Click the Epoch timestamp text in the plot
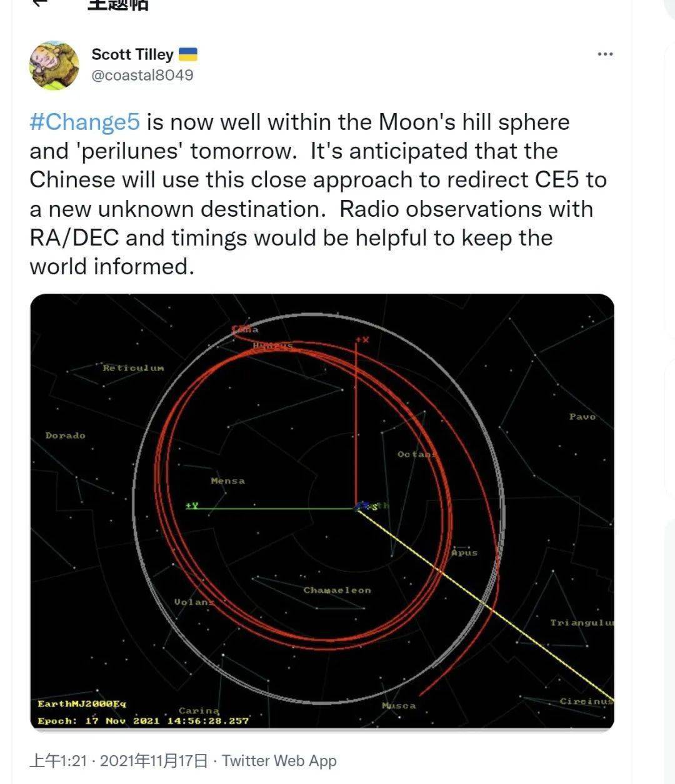 tap(141, 720)
